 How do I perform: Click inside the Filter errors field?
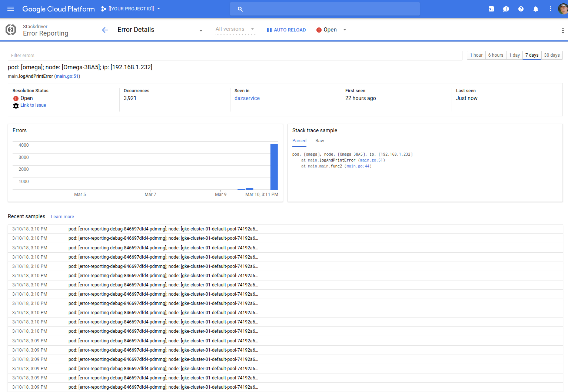point(148,55)
